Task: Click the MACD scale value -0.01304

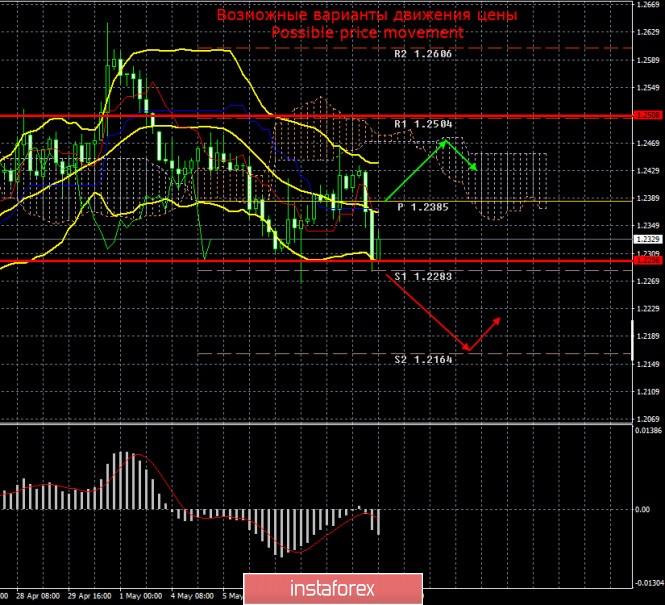Action: 649,583
